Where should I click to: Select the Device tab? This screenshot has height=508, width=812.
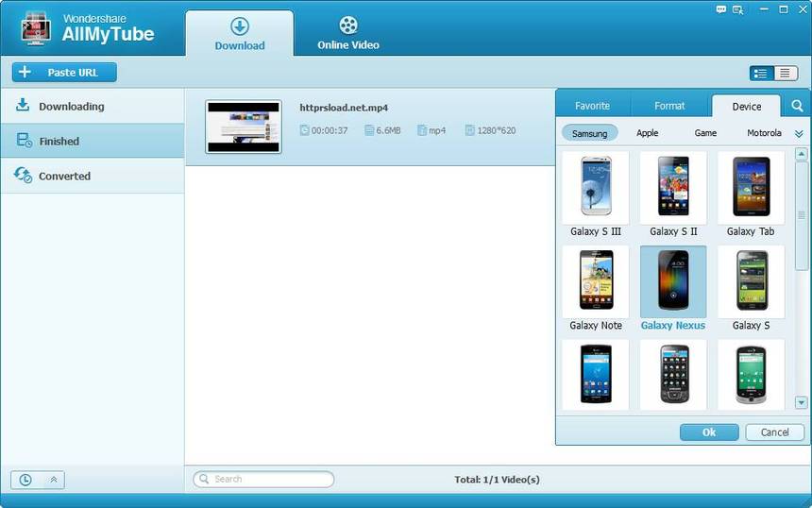point(746,106)
